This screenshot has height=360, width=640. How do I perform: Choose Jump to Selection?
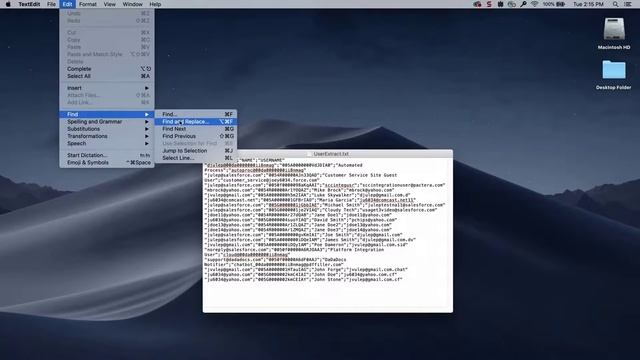click(196, 151)
